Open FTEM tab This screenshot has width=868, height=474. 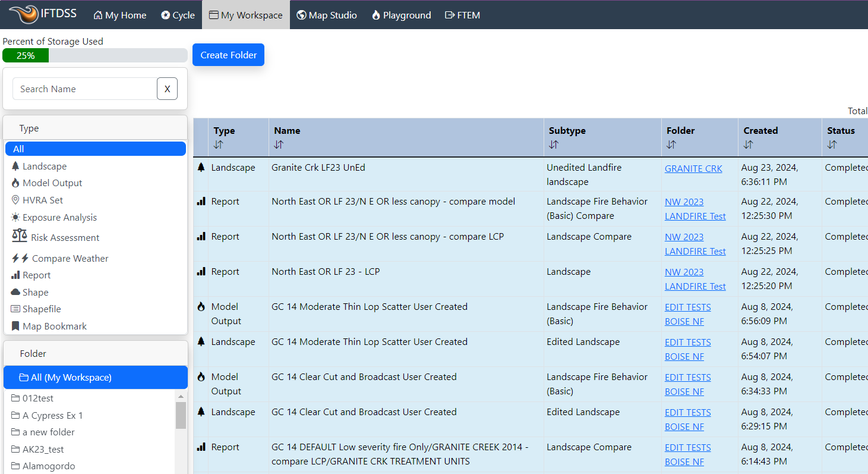(x=462, y=15)
